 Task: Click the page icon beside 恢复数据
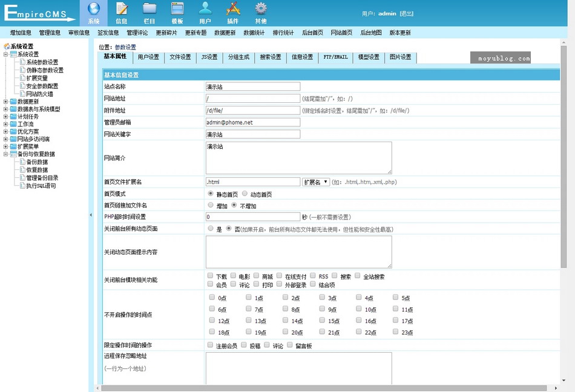[23, 170]
